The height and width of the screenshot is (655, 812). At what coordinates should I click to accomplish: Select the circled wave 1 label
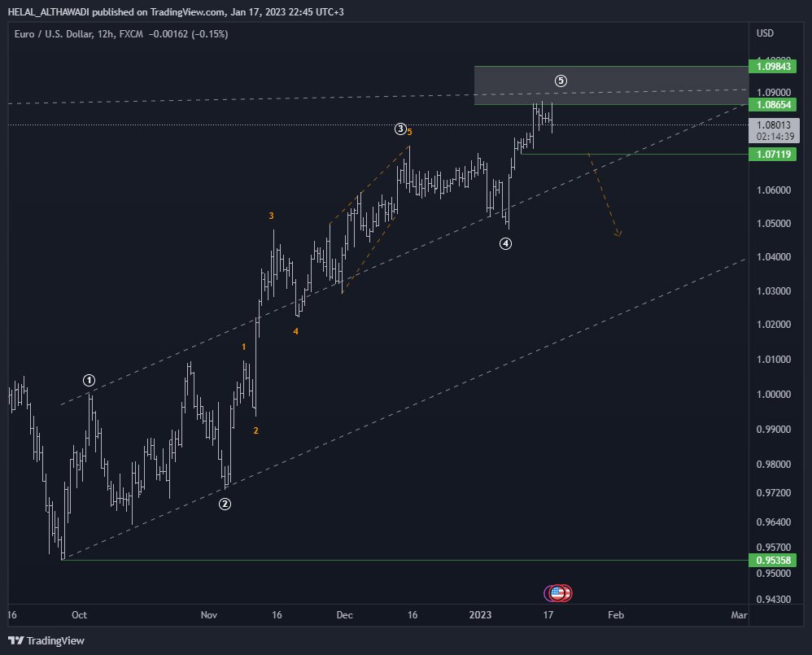[89, 381]
